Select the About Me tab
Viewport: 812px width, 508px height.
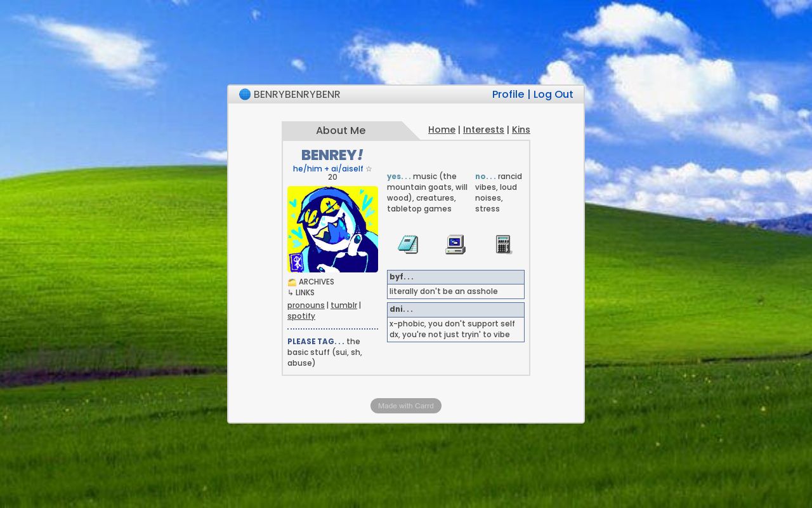coord(341,131)
